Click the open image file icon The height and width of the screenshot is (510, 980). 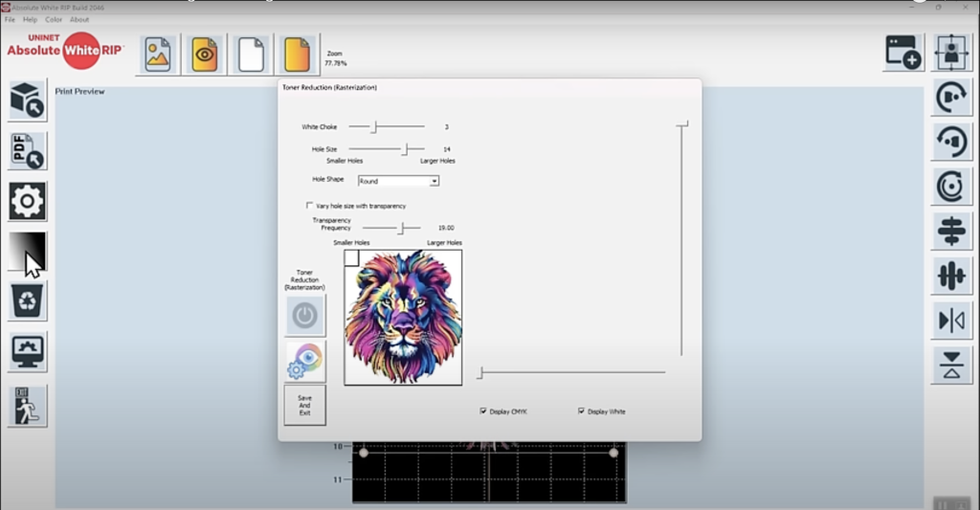(159, 55)
